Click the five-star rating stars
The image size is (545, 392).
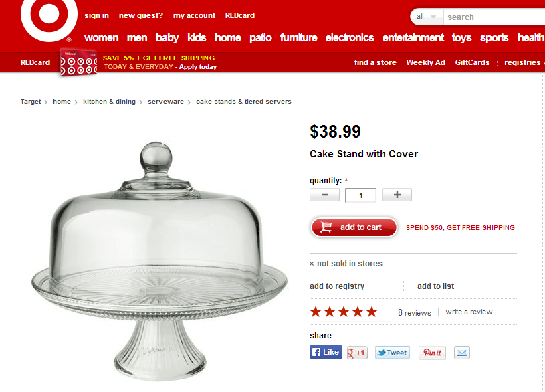pos(344,312)
